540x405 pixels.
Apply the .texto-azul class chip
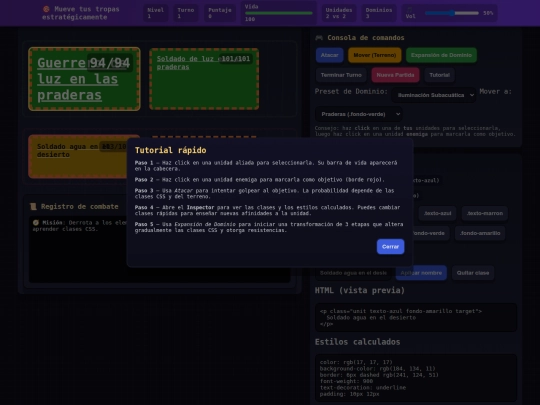click(437, 213)
